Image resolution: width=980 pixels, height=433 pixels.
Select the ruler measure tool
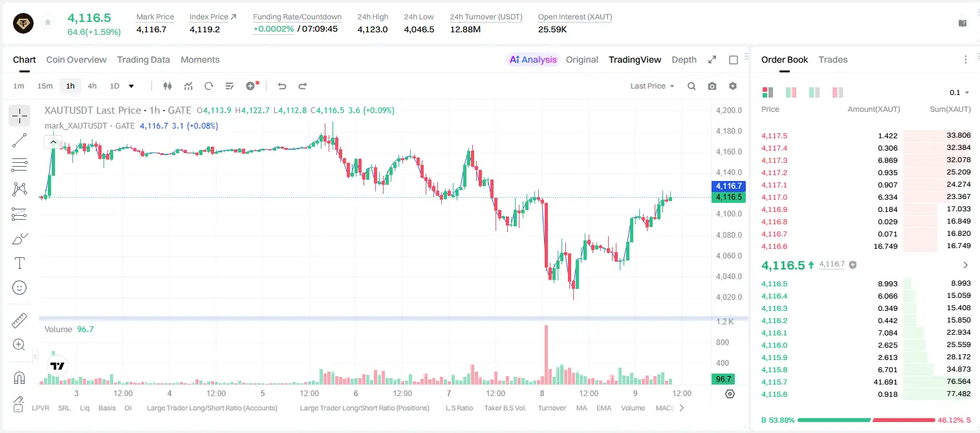tap(19, 321)
